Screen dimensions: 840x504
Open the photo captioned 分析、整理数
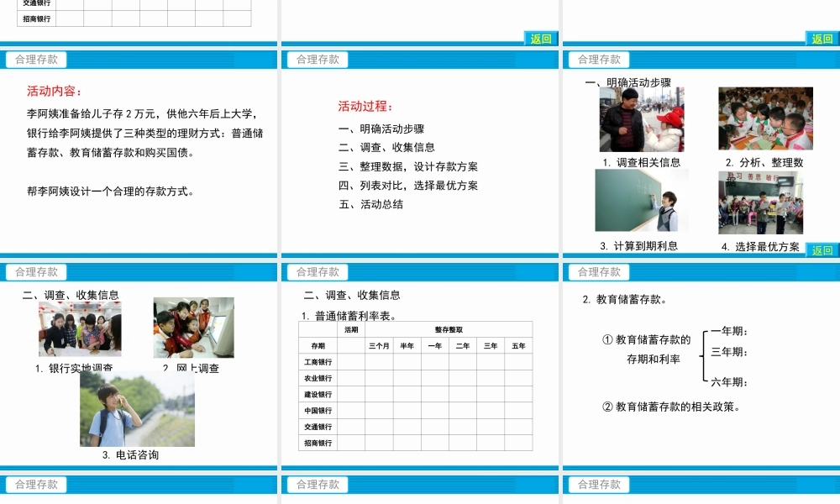tap(765, 118)
